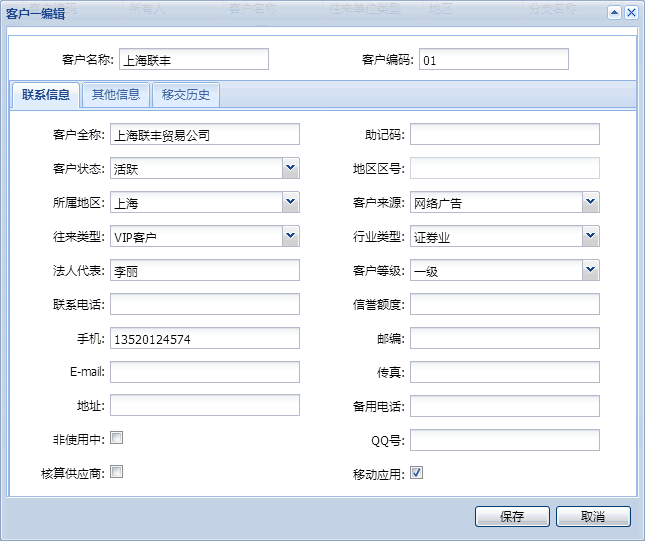Click the E-mail text field
This screenshot has width=645, height=541.
point(204,373)
